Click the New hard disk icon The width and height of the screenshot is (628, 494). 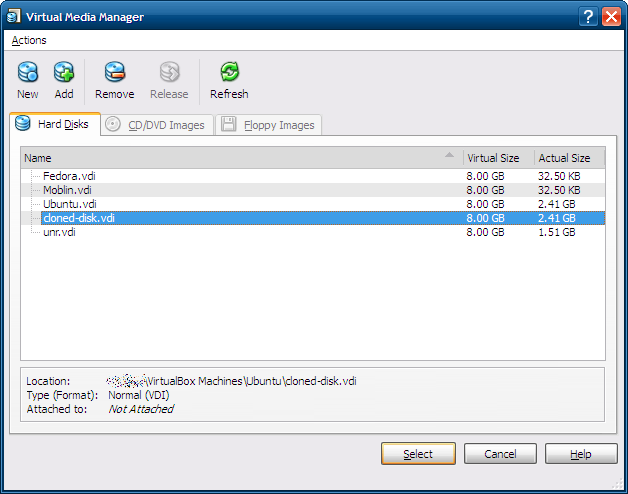pos(28,73)
